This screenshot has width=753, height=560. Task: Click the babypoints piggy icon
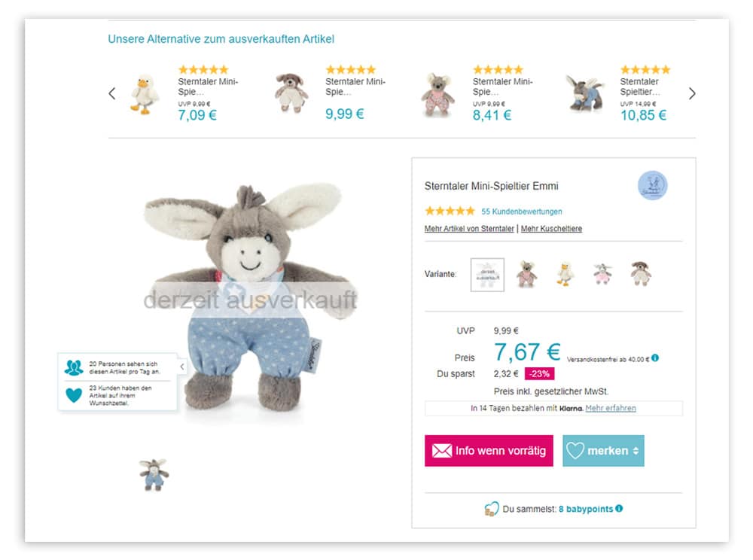(x=491, y=509)
